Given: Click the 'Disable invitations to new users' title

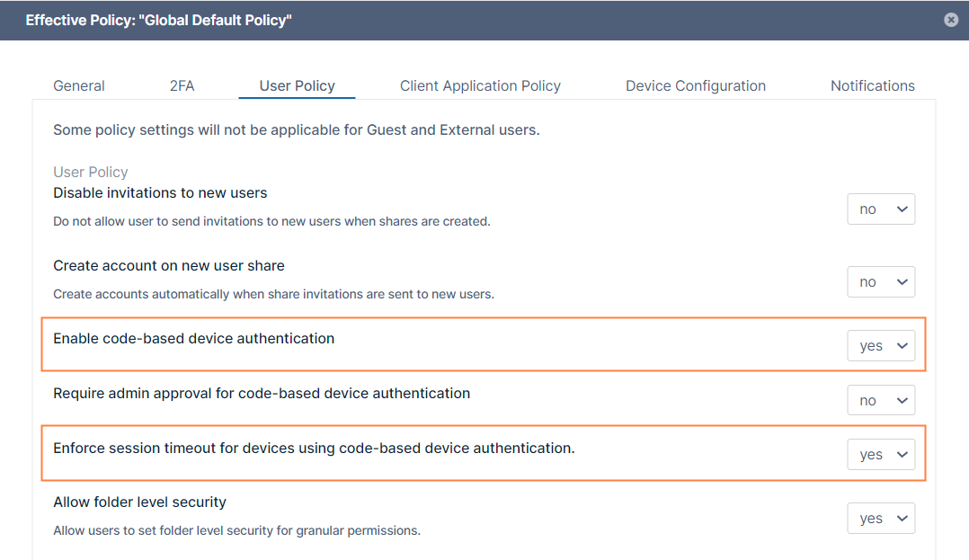Looking at the screenshot, I should [x=160, y=193].
